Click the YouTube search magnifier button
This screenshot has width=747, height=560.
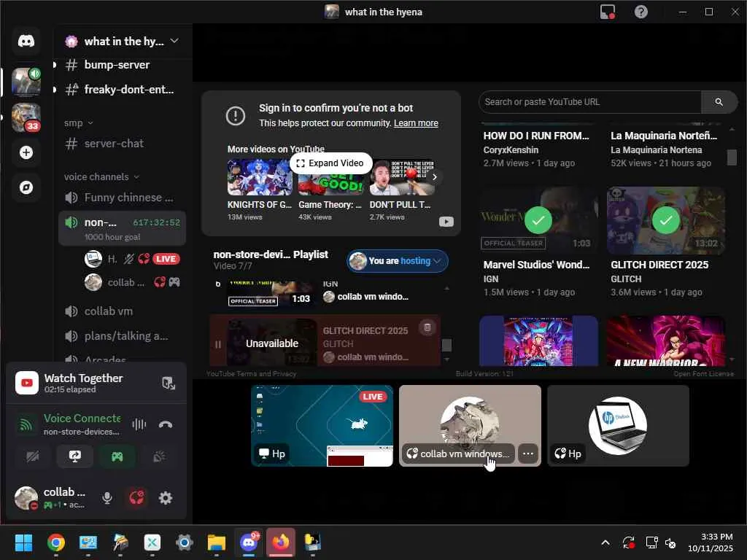719,102
